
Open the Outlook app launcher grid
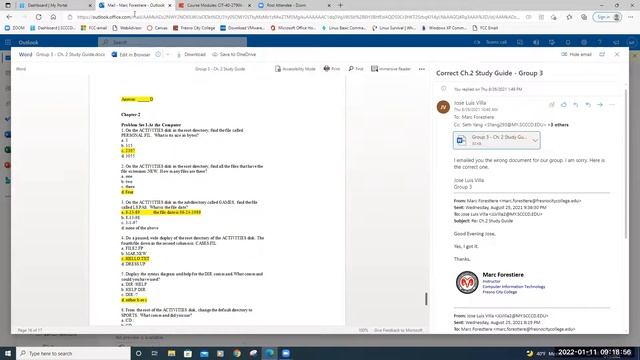(8, 42)
